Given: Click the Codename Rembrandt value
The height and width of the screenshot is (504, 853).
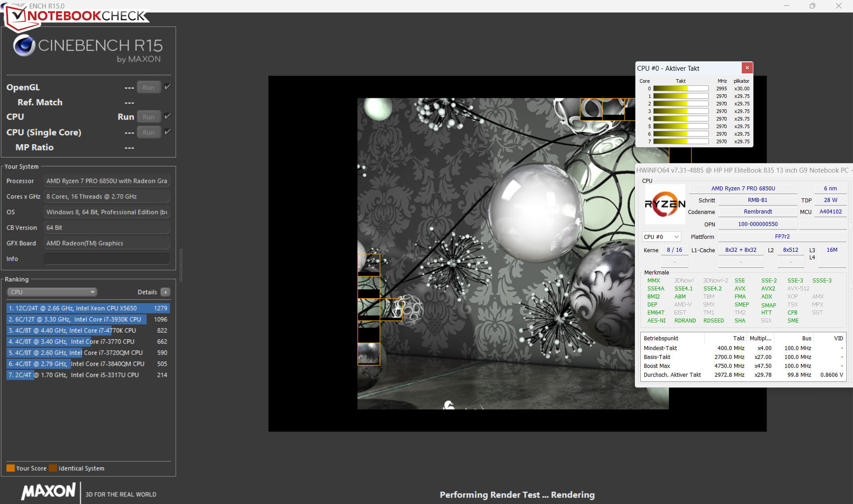Looking at the screenshot, I should point(758,212).
